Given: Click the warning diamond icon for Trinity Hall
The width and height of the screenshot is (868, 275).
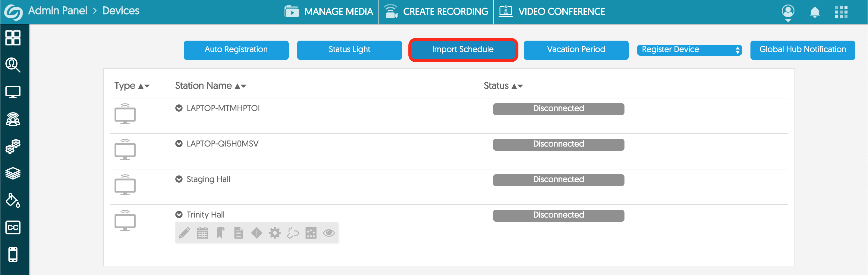Looking at the screenshot, I should [257, 233].
